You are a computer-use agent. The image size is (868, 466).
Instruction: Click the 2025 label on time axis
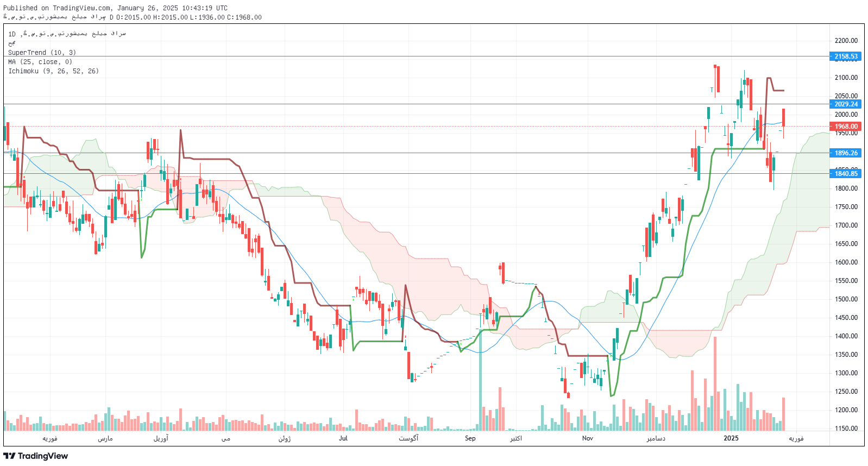coord(731,438)
